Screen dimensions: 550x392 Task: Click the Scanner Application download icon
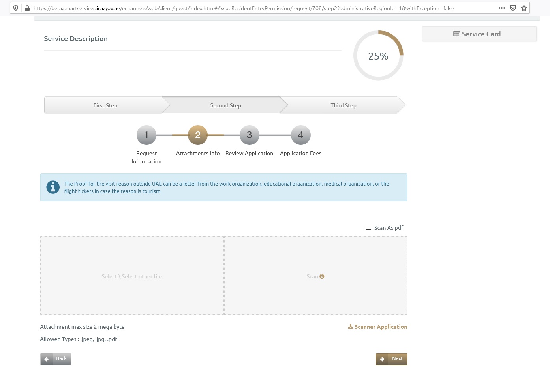pos(351,327)
